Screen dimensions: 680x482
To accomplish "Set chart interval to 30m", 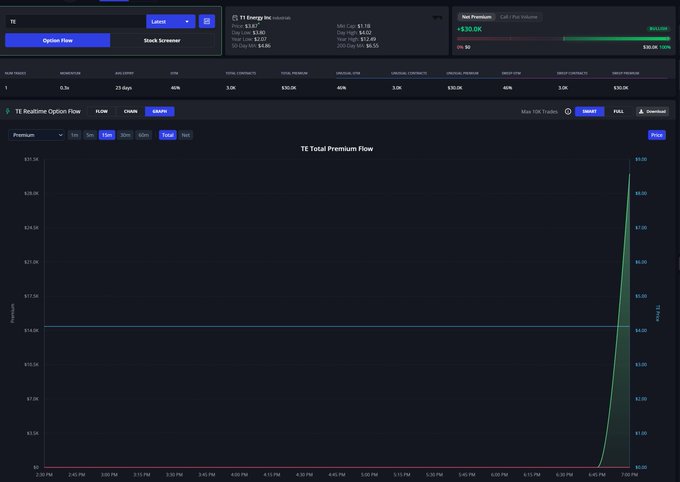I will [125, 135].
